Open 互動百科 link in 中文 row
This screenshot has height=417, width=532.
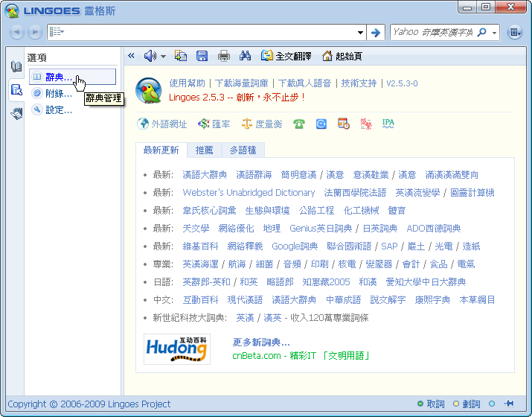(x=200, y=299)
